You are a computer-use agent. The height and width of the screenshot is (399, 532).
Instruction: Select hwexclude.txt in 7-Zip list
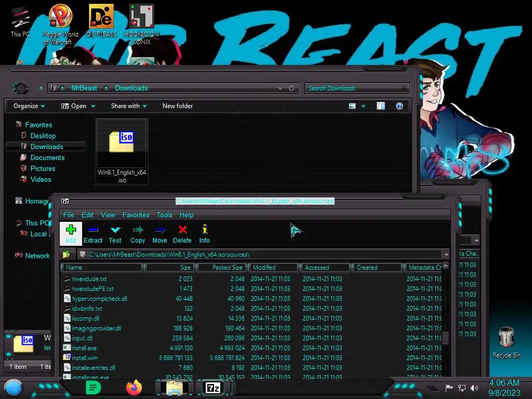89,278
